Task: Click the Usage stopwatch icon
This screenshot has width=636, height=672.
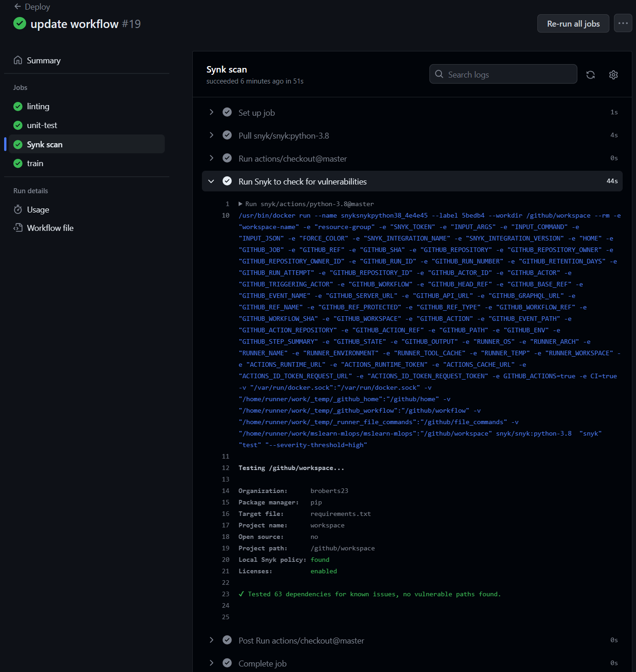Action: (17, 209)
